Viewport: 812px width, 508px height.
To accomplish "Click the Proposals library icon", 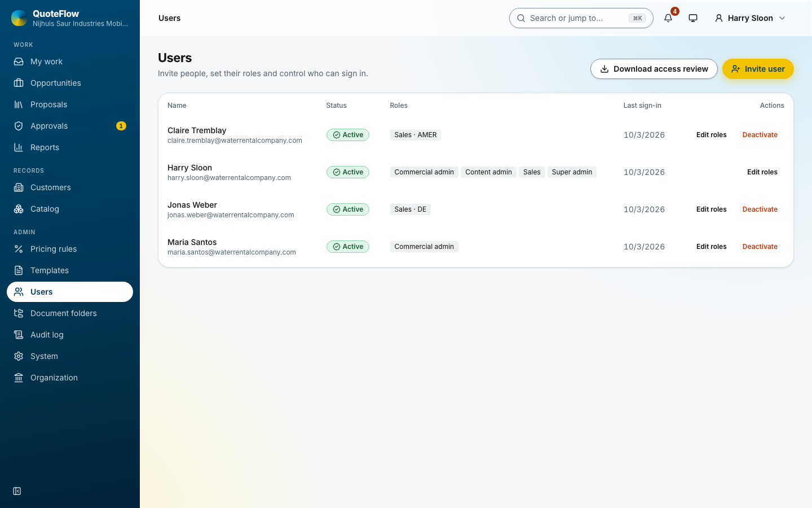I will (19, 104).
